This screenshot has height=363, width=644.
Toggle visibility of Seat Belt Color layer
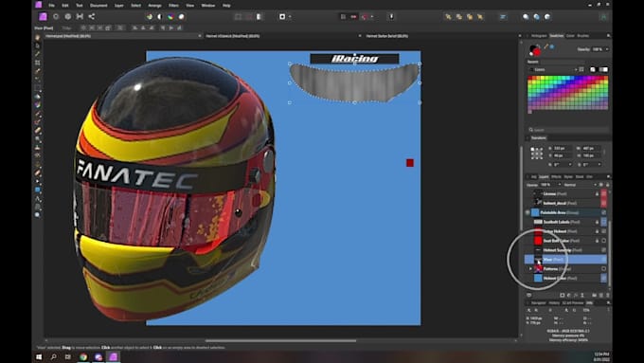point(604,241)
